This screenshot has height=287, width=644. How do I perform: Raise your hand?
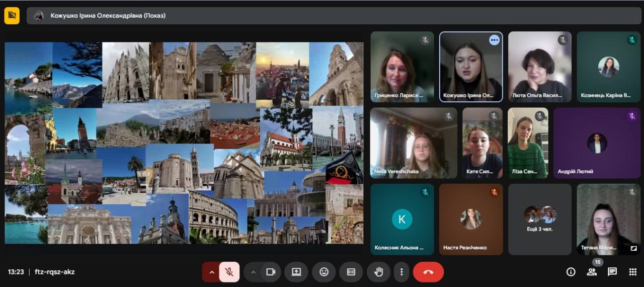pos(378,272)
